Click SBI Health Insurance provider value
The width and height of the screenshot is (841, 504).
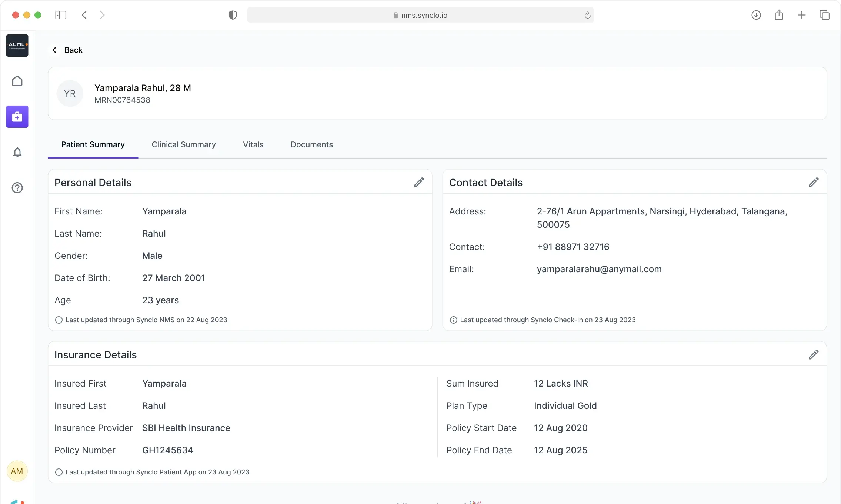tap(186, 428)
